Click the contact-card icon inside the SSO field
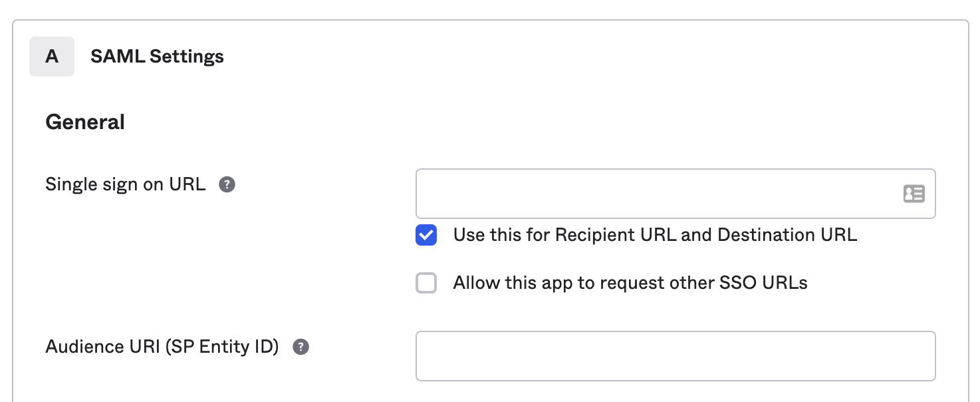Image resolution: width=980 pixels, height=402 pixels. [914, 194]
